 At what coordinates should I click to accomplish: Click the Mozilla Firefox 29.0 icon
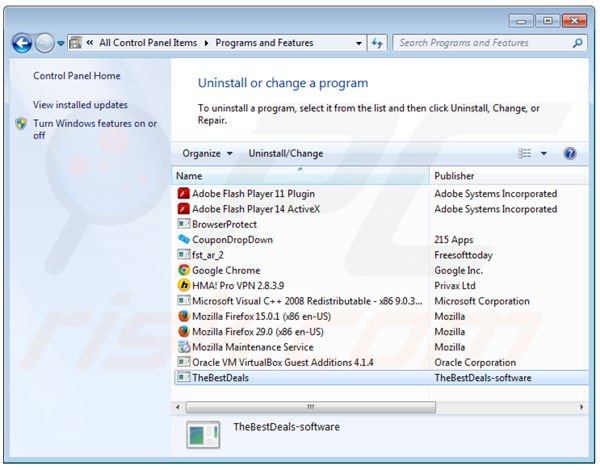click(x=184, y=331)
